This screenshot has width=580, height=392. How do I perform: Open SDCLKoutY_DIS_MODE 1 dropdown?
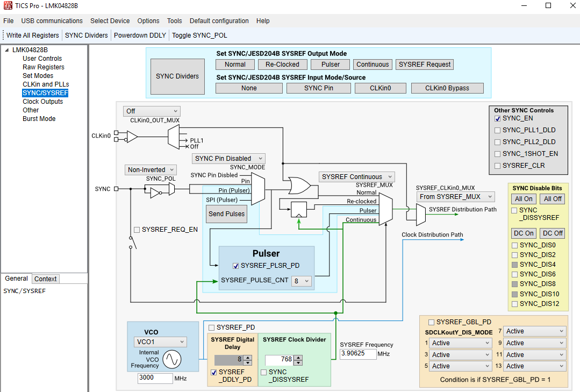pyautogui.click(x=461, y=343)
